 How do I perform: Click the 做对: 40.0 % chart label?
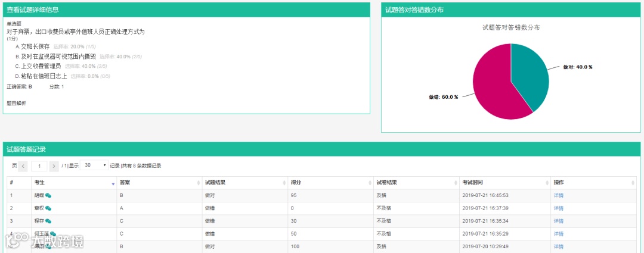[578, 67]
